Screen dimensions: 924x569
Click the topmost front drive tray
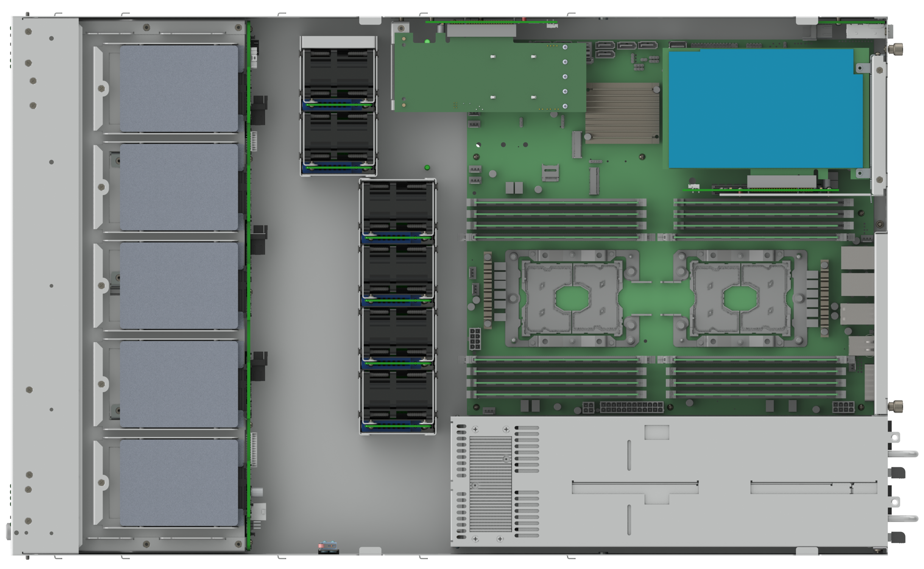pos(179,89)
